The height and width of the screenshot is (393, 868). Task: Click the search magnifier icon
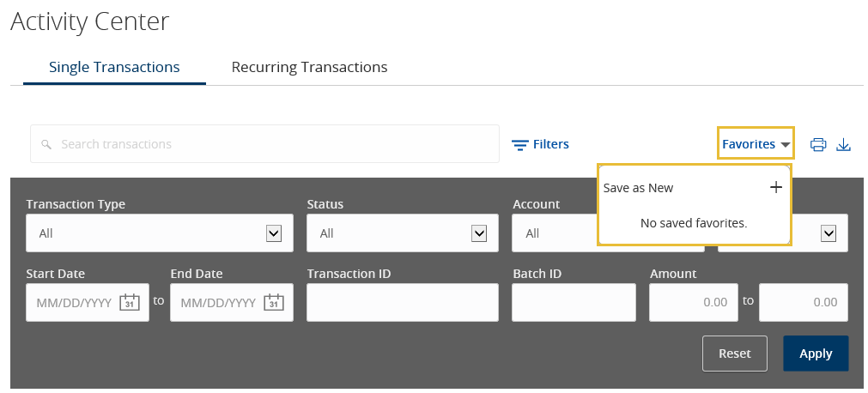[x=46, y=144]
